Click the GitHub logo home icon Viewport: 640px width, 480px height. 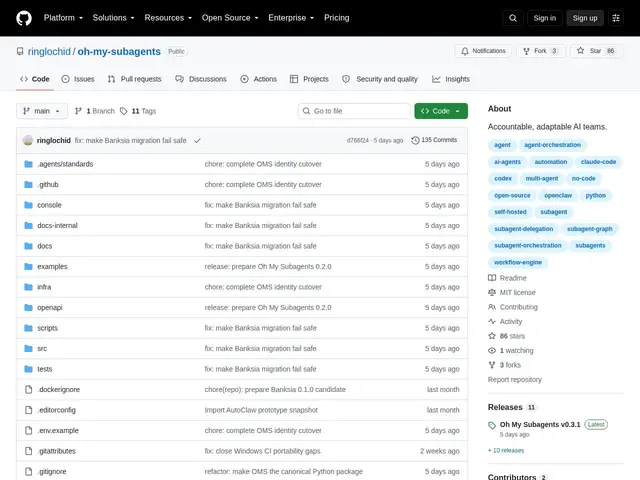click(24, 18)
